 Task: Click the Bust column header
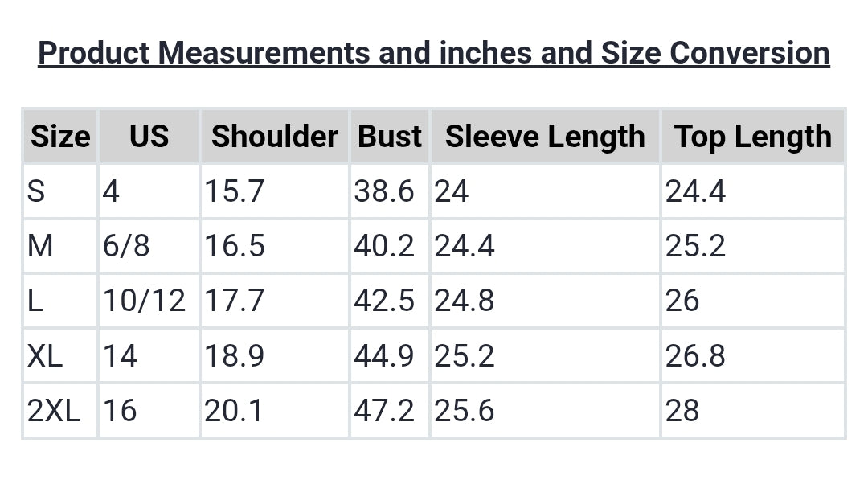pyautogui.click(x=390, y=137)
